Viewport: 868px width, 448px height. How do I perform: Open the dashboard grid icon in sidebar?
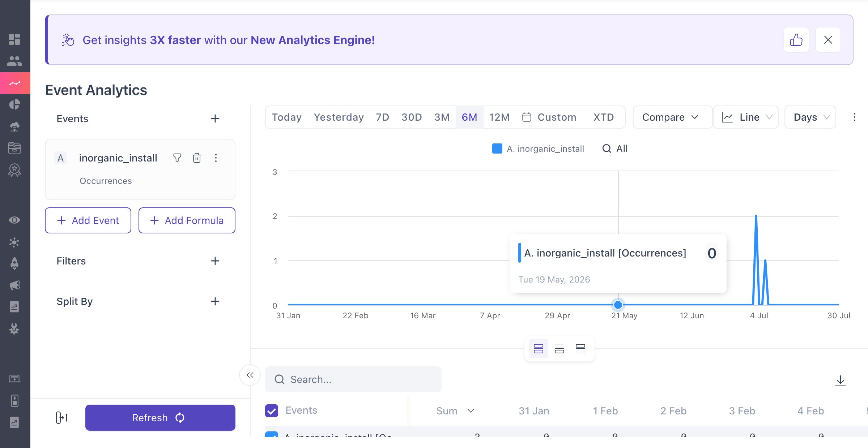14,39
